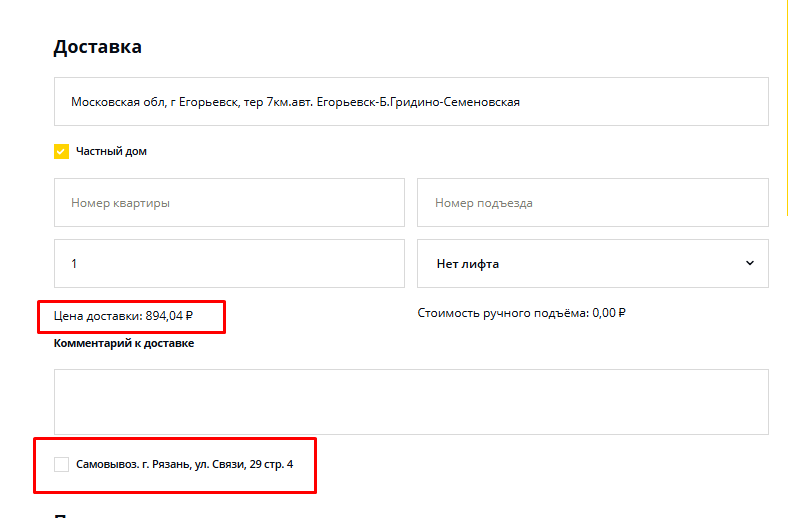Viewport: 788px width, 518px height.
Task: Click the Самовывоз. г. Рязань, ул. Связи address label
Action: tap(184, 464)
